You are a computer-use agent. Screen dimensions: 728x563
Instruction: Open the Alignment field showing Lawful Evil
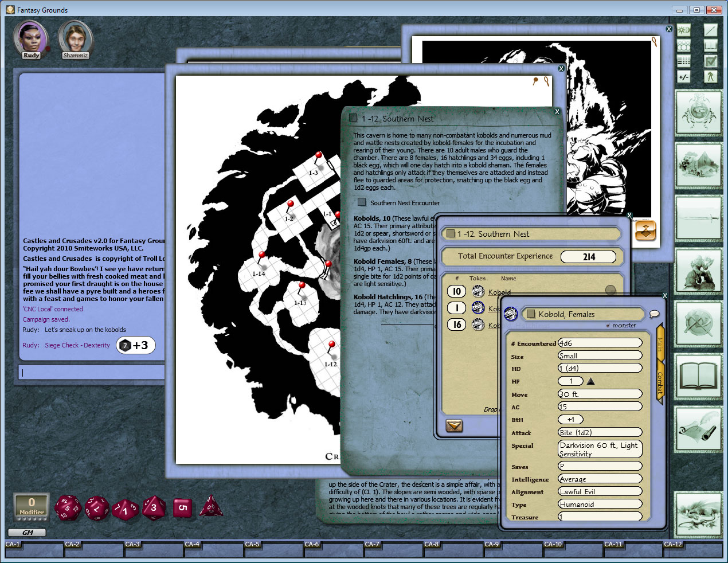point(600,491)
